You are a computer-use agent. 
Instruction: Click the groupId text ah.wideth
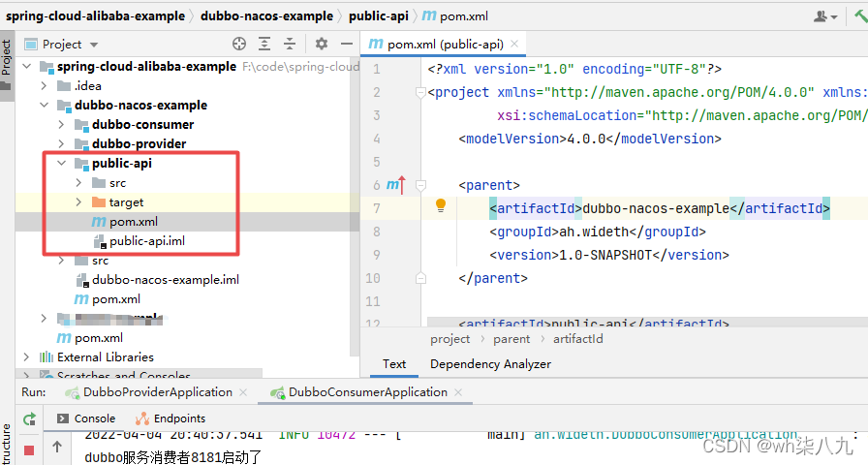pos(594,232)
